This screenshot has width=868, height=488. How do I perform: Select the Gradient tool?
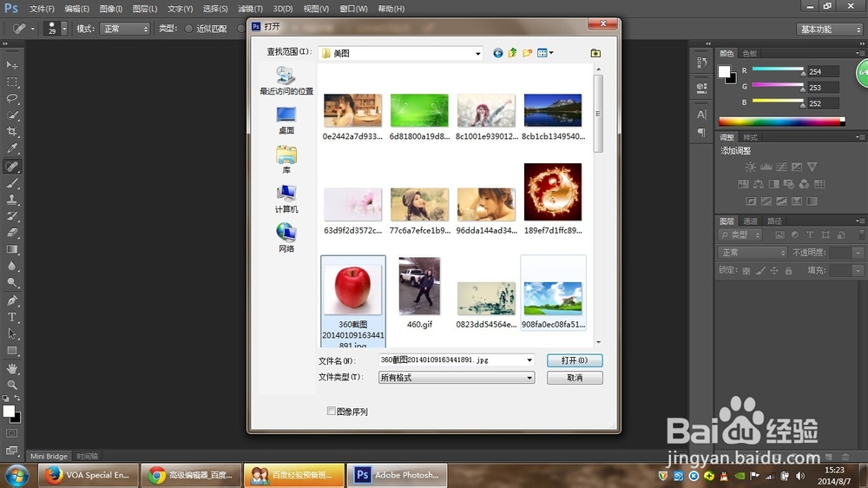11,249
